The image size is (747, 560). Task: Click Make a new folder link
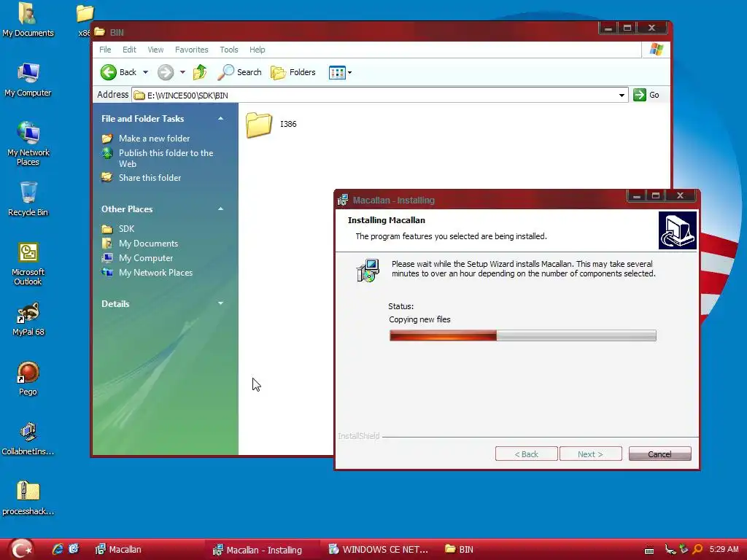(155, 139)
